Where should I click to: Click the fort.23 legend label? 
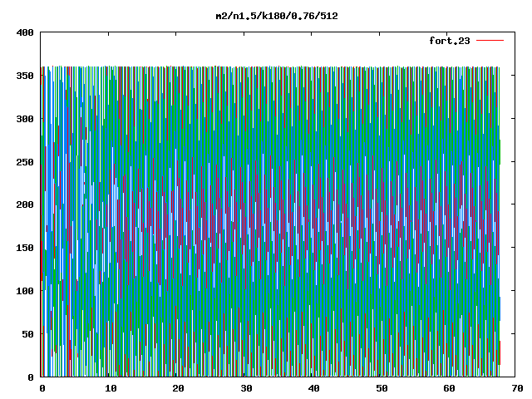pos(450,41)
